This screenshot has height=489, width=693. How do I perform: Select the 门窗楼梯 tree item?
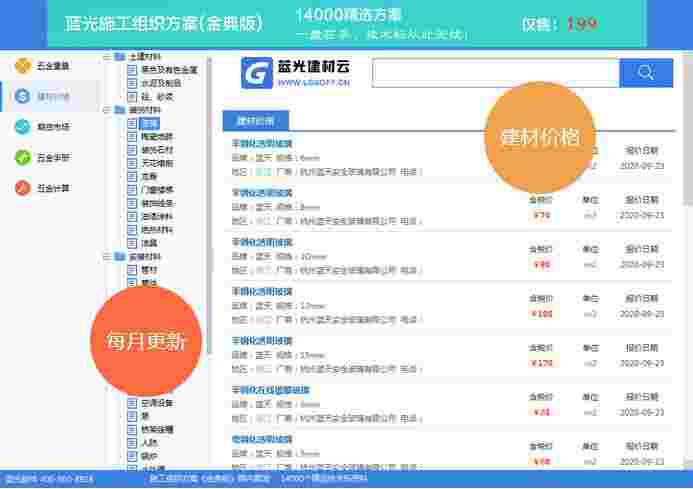click(157, 190)
